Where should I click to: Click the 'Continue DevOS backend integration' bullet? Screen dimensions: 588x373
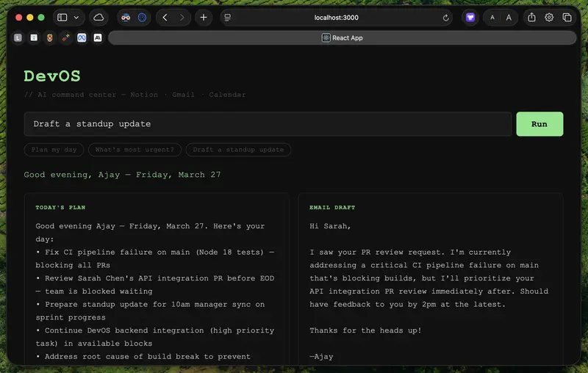155,337
